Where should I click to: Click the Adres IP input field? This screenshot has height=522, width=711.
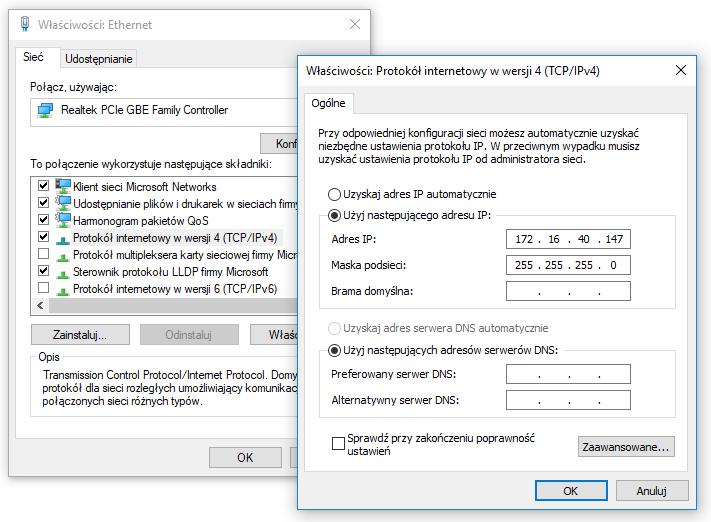pos(568,239)
